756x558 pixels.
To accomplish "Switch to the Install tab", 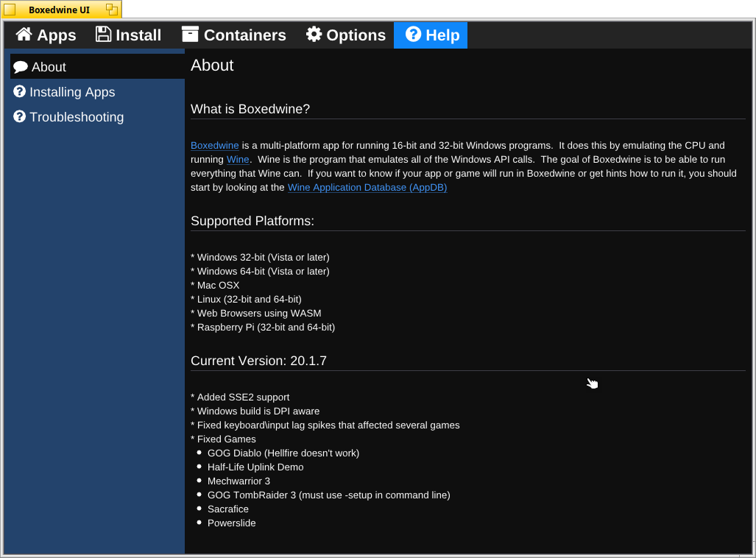I will click(128, 35).
